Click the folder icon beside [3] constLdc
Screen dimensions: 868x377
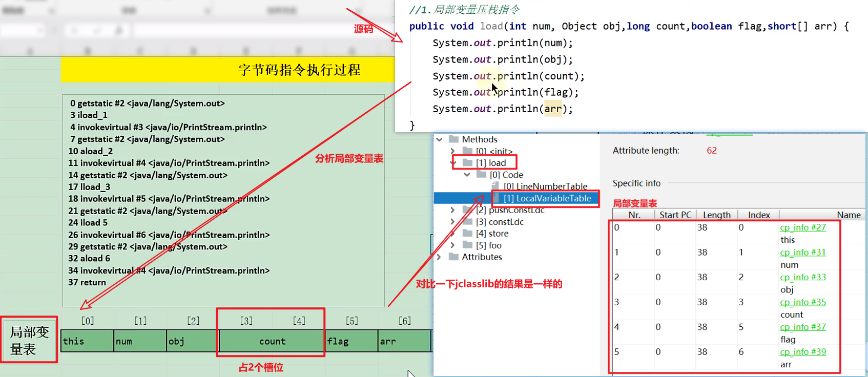(x=467, y=222)
